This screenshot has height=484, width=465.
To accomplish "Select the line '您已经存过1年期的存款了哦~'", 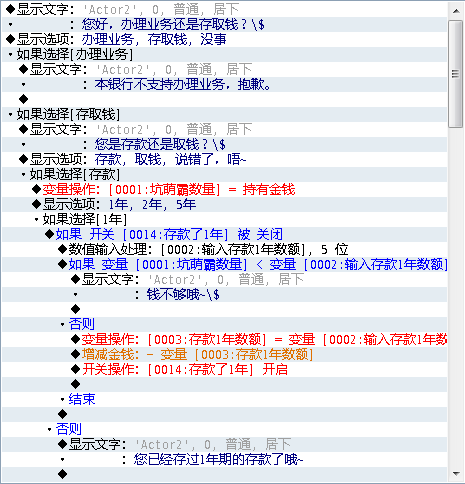I will pos(224,459).
